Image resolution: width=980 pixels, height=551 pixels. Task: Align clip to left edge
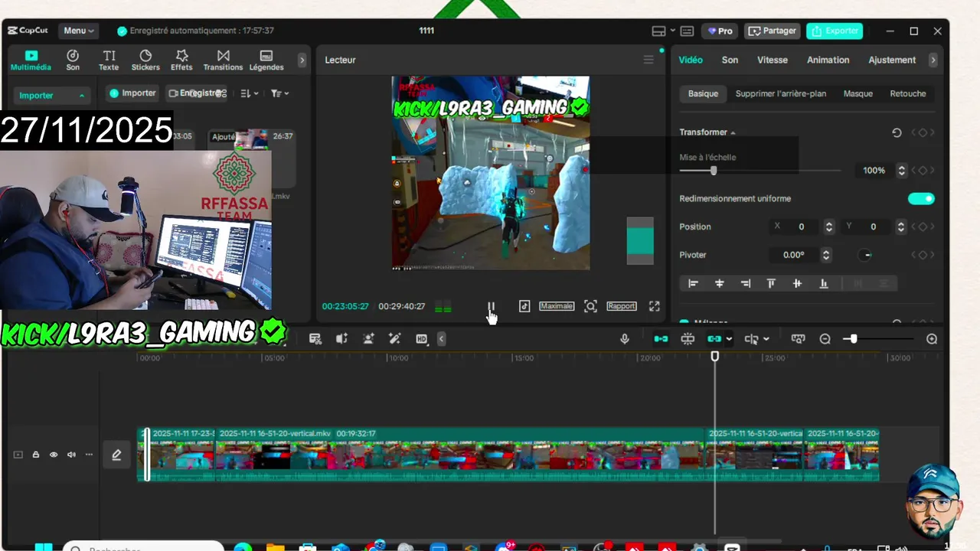click(693, 283)
